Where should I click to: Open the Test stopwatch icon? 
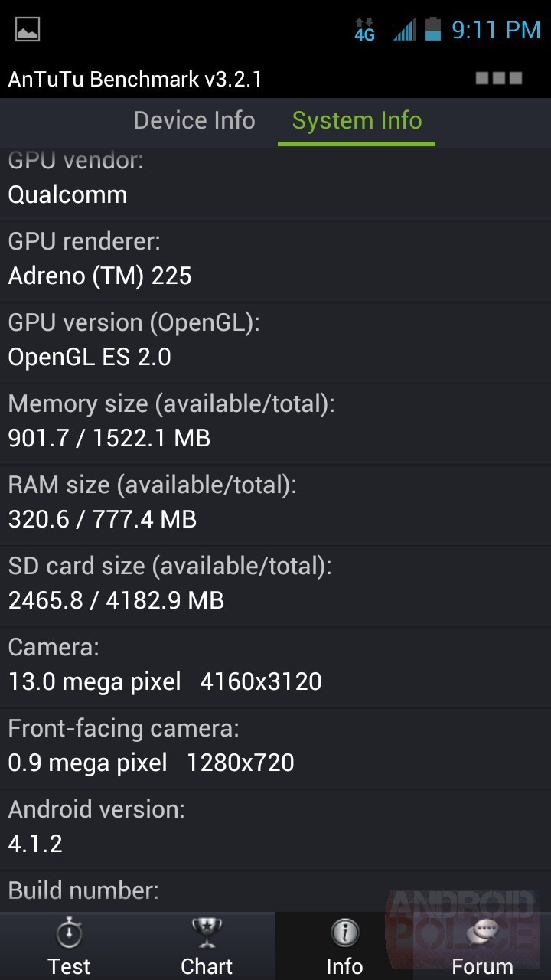tap(69, 933)
